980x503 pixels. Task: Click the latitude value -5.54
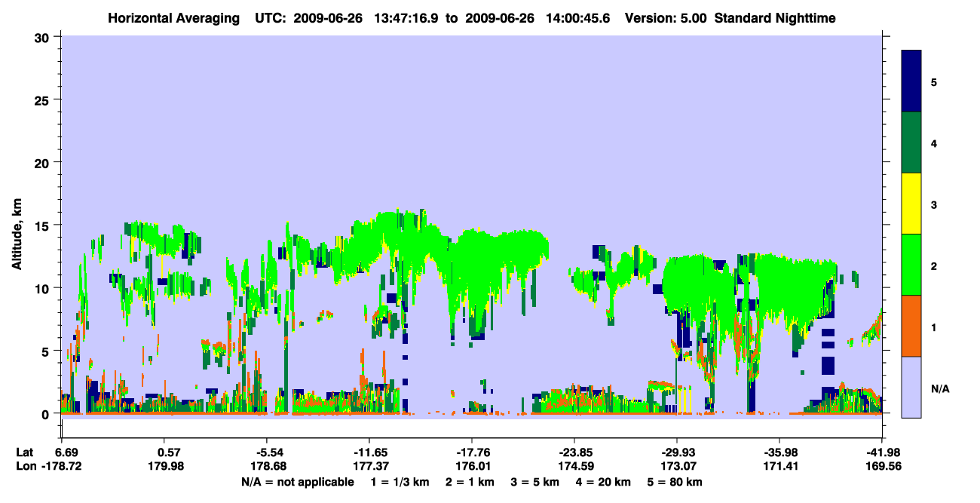pyautogui.click(x=268, y=452)
